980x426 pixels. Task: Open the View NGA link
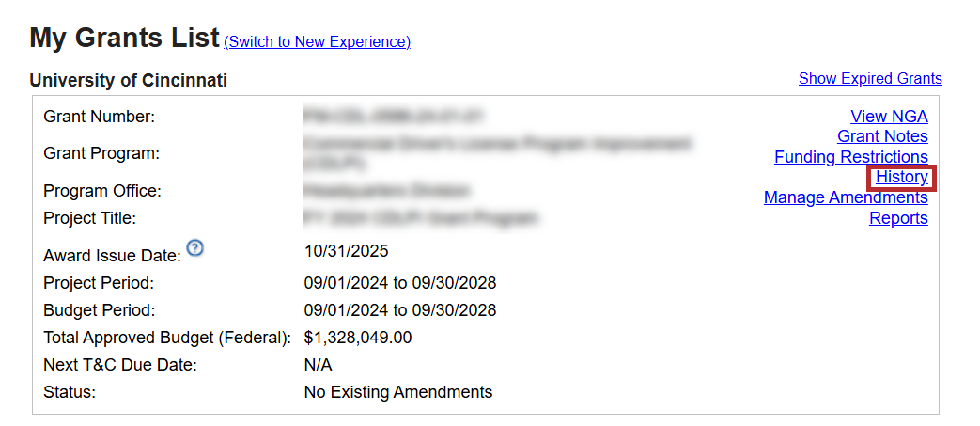889,117
